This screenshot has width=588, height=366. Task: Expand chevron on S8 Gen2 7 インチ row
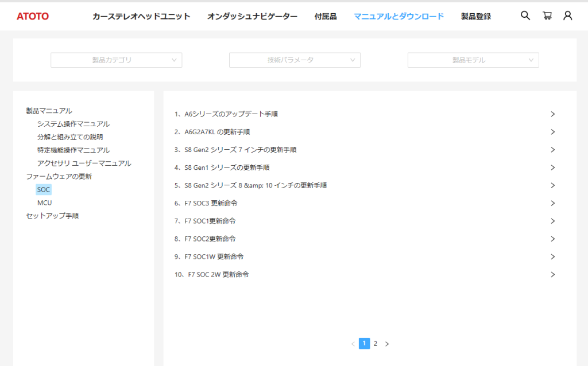pos(553,150)
